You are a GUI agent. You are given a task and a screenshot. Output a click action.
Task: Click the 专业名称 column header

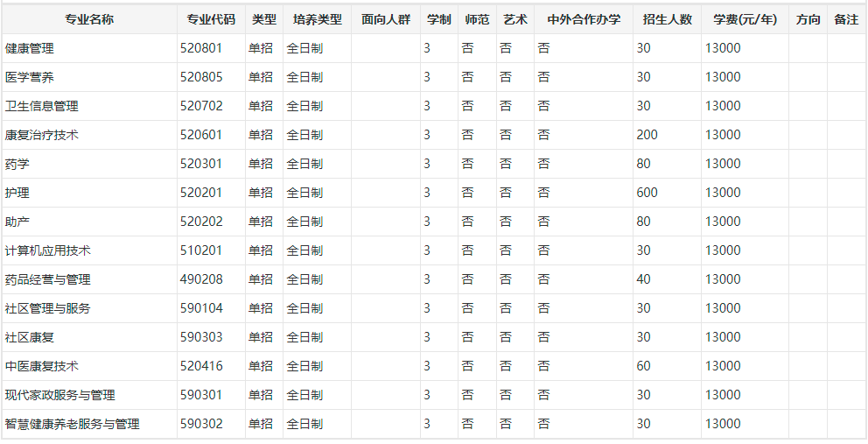pos(88,19)
